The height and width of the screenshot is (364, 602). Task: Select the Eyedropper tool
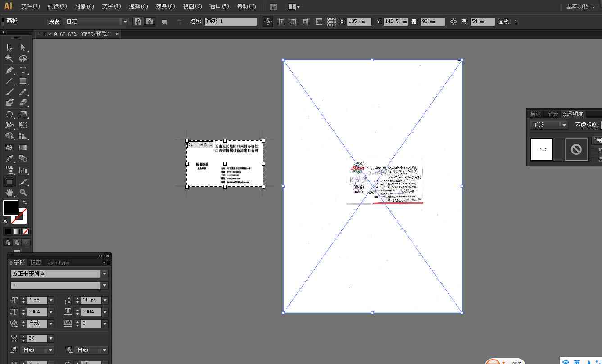(x=9, y=158)
